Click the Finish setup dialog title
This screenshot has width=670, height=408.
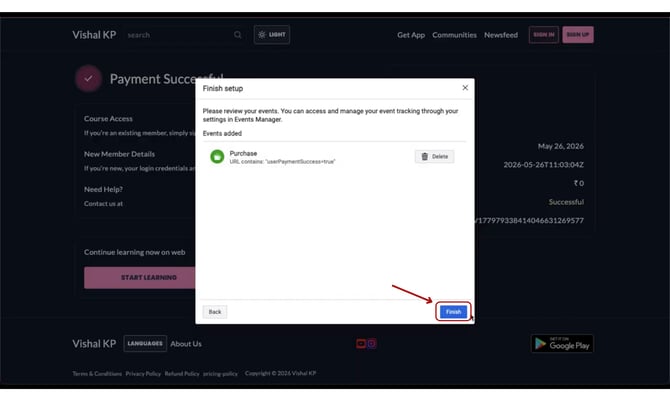(x=223, y=88)
